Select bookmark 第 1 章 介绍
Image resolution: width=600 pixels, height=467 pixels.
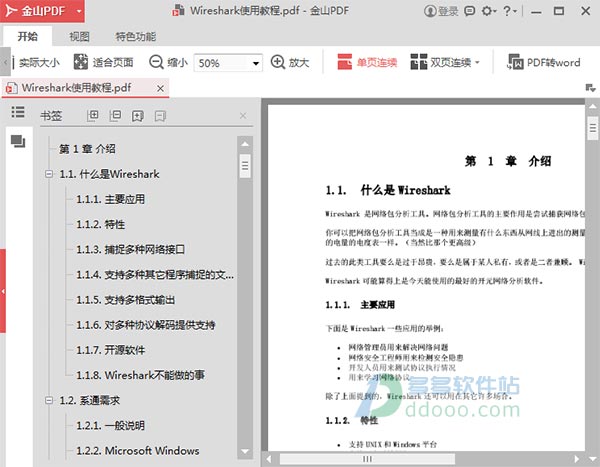tap(87, 149)
